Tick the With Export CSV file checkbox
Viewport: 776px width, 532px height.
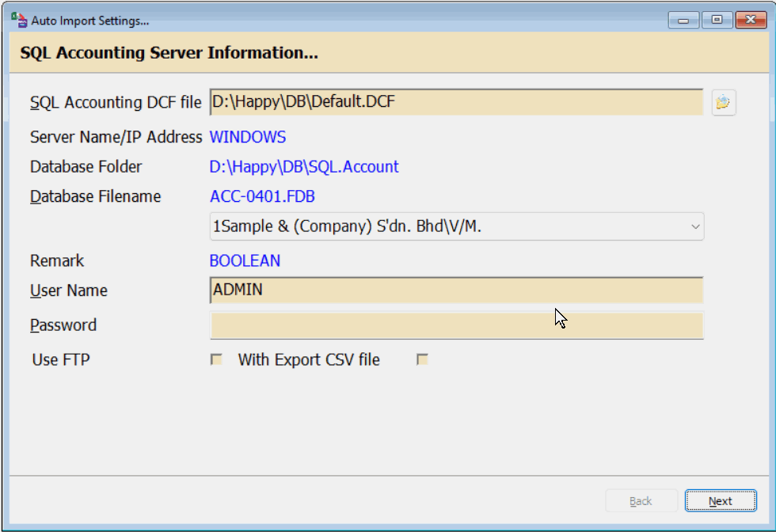[423, 360]
